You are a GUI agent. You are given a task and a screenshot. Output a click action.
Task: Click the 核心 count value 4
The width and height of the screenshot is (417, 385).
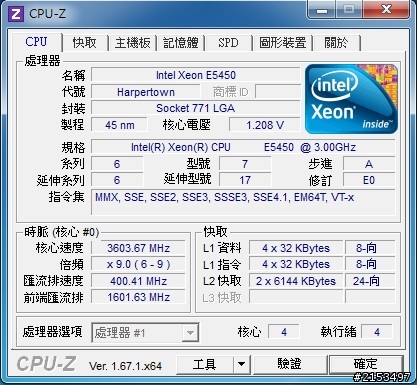[284, 332]
